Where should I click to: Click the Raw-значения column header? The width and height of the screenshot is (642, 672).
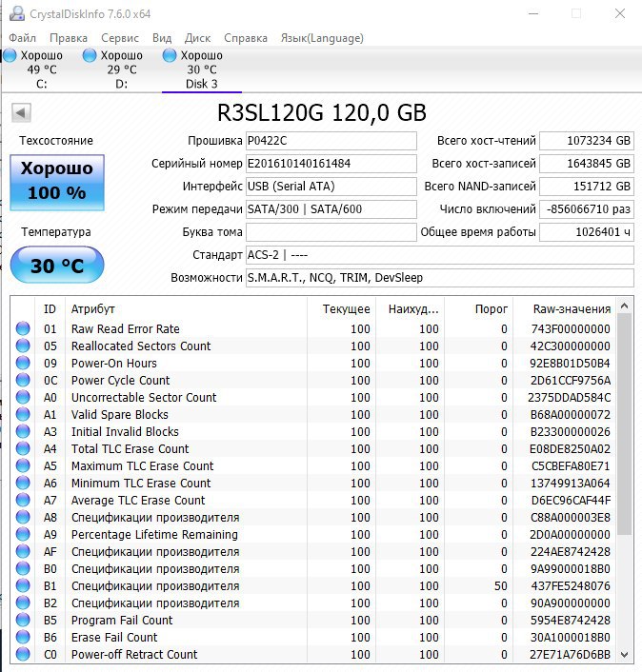coord(565,309)
